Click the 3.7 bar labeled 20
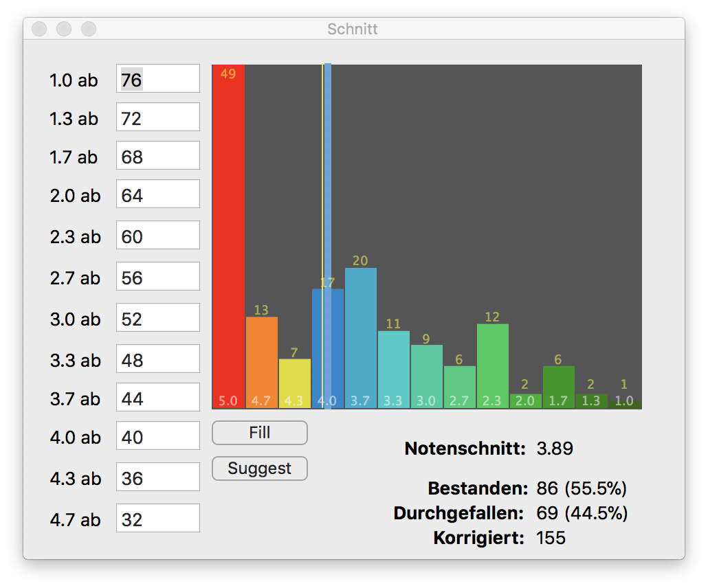The height and width of the screenshot is (588, 708). point(360,338)
